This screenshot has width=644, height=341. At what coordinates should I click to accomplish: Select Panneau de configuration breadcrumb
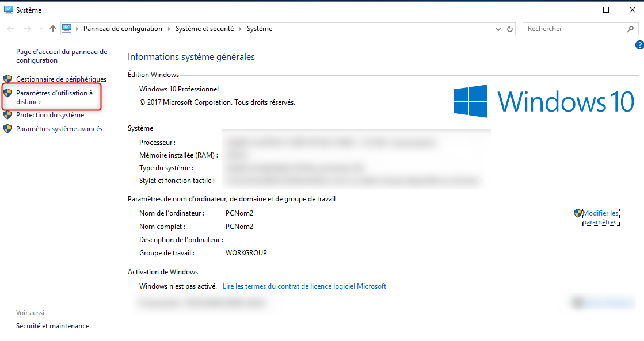123,29
